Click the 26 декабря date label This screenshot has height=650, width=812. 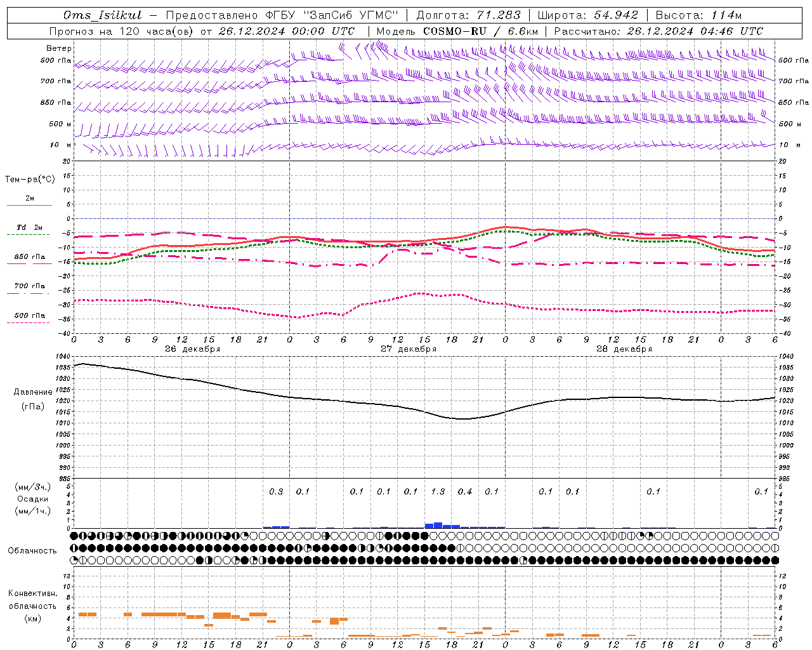pos(192,349)
